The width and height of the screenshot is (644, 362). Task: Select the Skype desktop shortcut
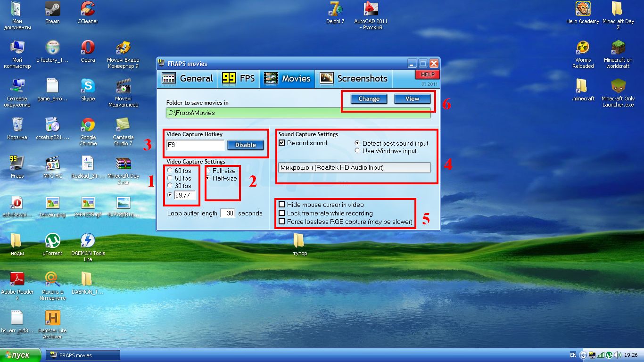88,86
